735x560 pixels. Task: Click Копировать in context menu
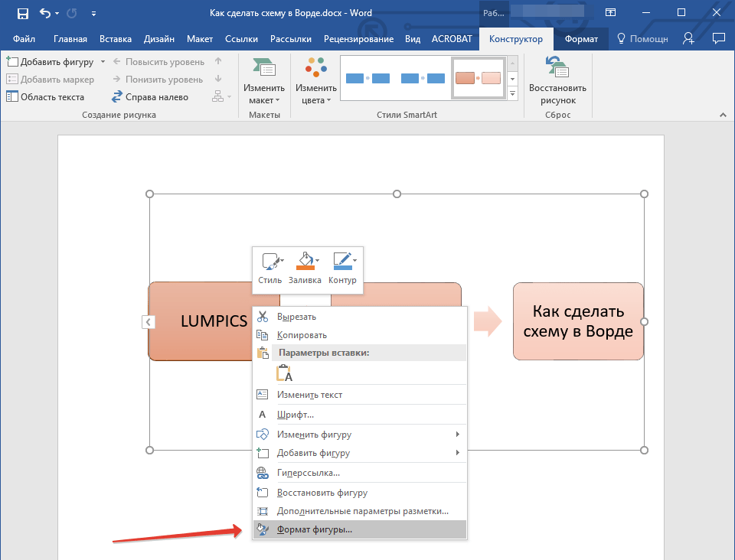[302, 335]
